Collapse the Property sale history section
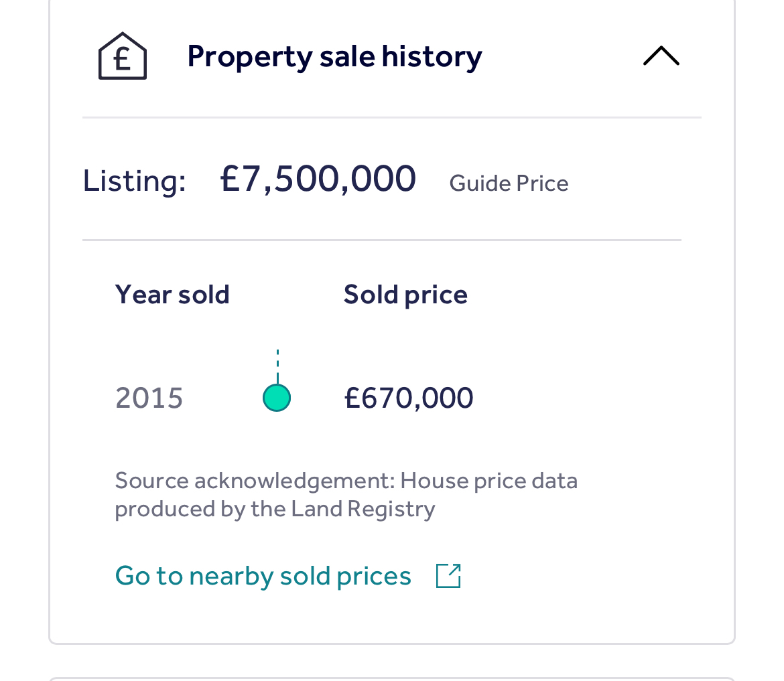The height and width of the screenshot is (681, 784). (661, 56)
